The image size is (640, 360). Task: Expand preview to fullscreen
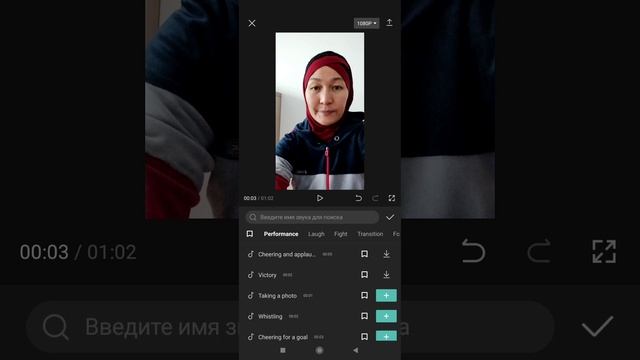392,198
